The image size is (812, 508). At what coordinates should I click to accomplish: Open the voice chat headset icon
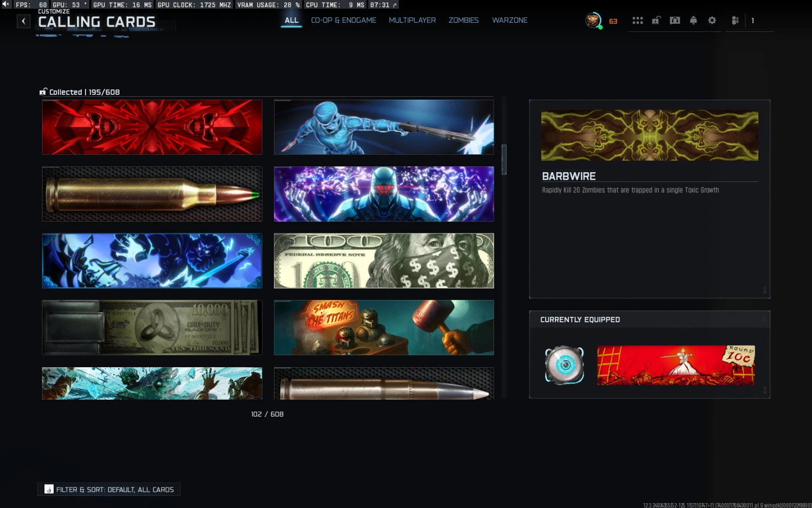pyautogui.click(x=675, y=21)
